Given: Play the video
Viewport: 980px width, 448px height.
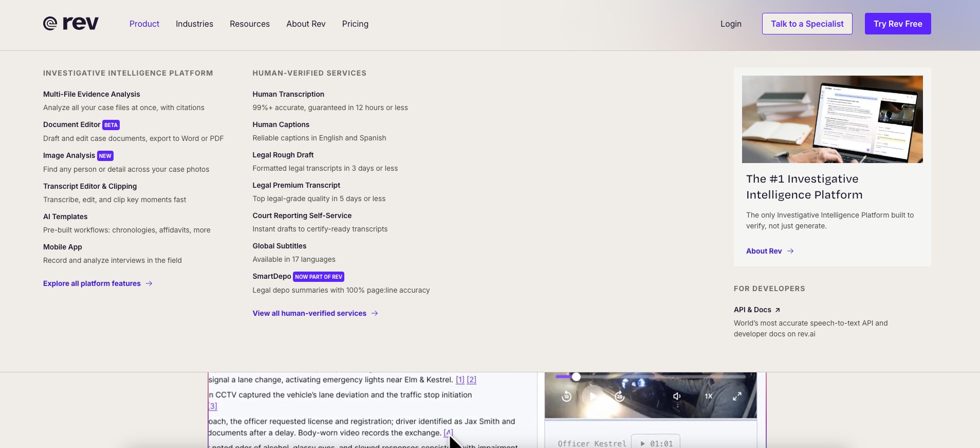Looking at the screenshot, I should point(593,396).
